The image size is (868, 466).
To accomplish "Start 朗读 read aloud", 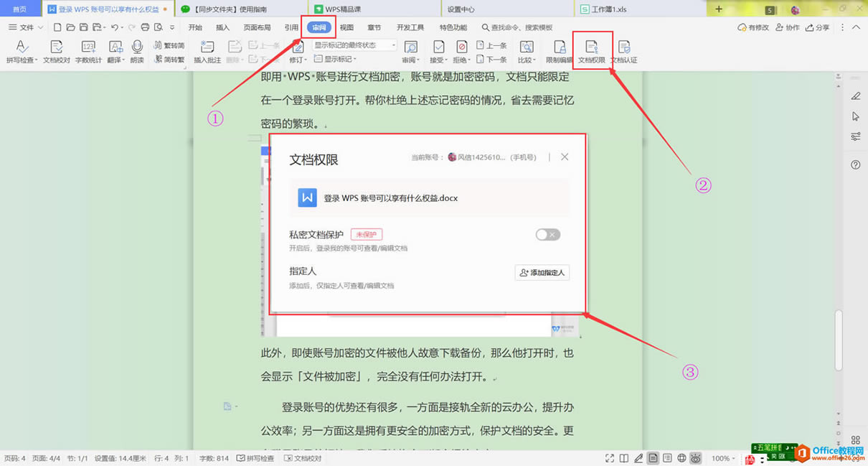I will (137, 51).
